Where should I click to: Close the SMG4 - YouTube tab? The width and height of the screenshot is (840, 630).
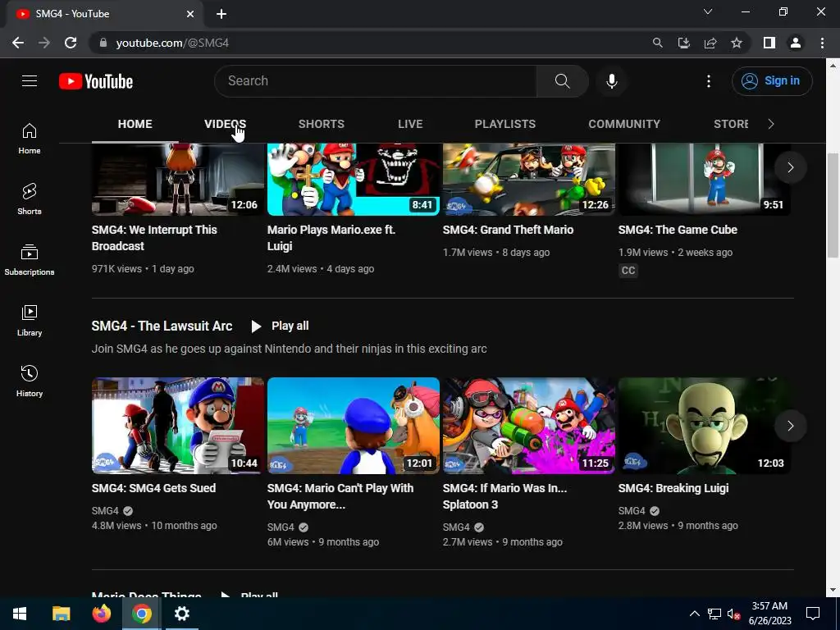click(190, 15)
